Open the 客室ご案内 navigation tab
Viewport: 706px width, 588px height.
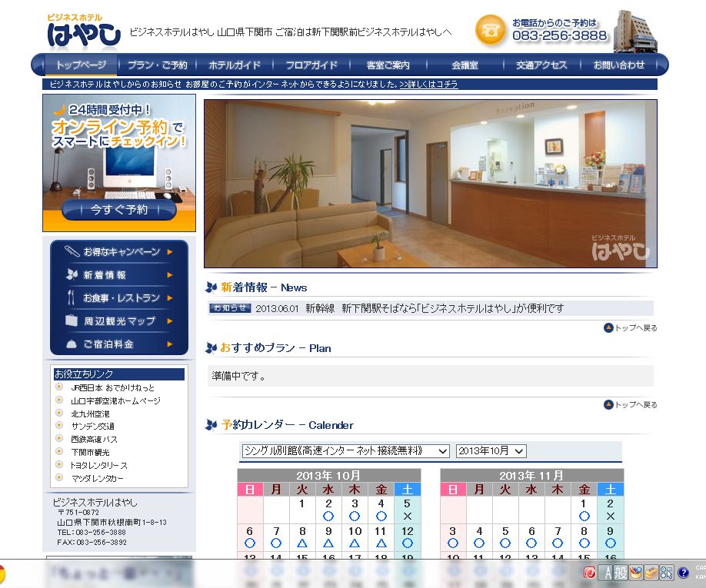(x=388, y=65)
